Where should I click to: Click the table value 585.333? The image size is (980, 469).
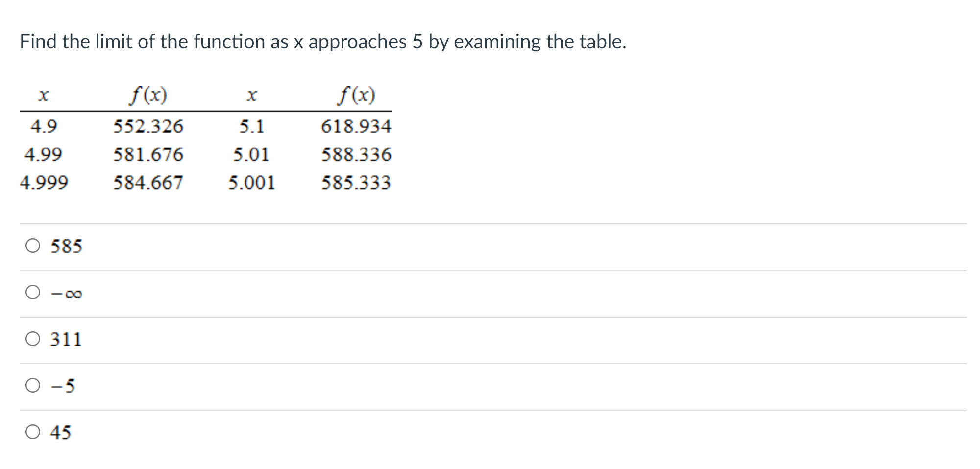356,182
